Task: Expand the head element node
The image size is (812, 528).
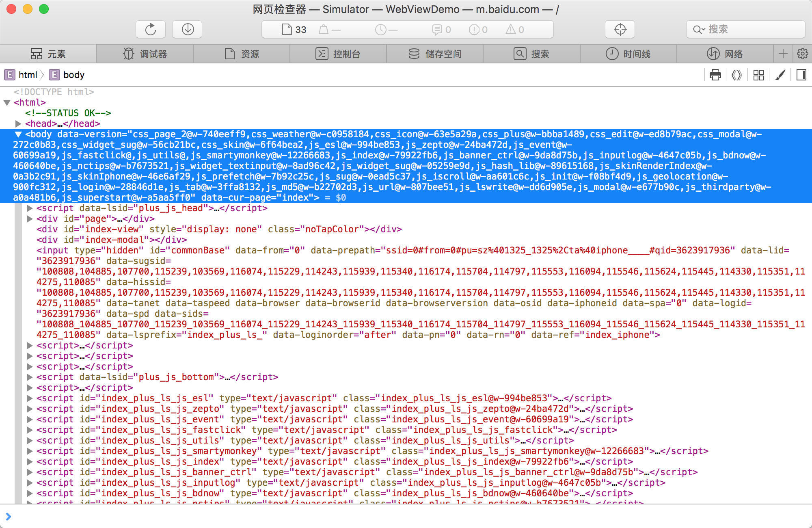Action: [x=18, y=123]
